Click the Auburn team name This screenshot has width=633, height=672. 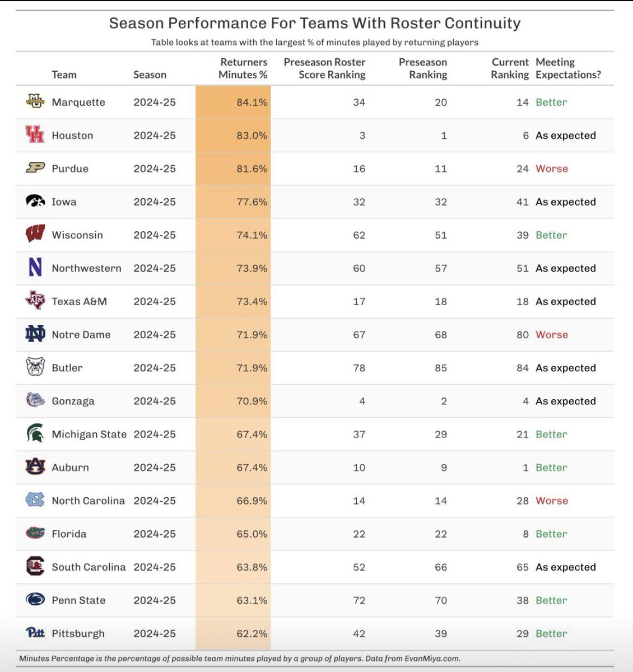click(70, 467)
